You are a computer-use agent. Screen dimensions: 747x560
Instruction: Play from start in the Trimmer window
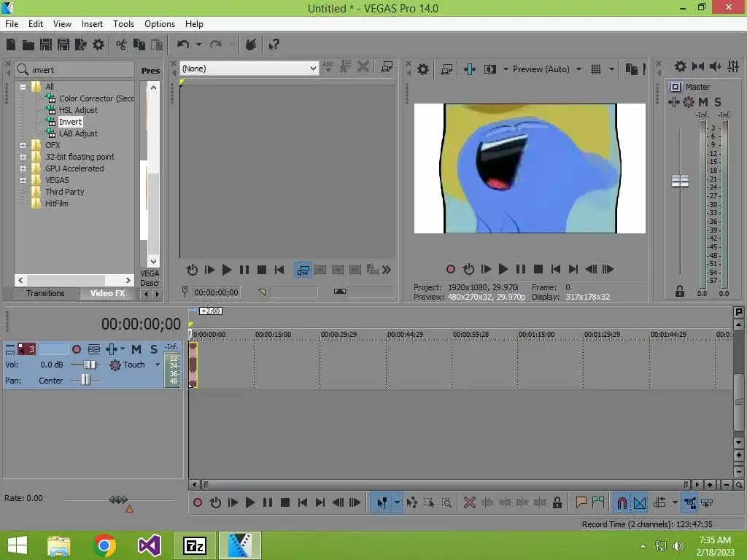[x=209, y=270]
